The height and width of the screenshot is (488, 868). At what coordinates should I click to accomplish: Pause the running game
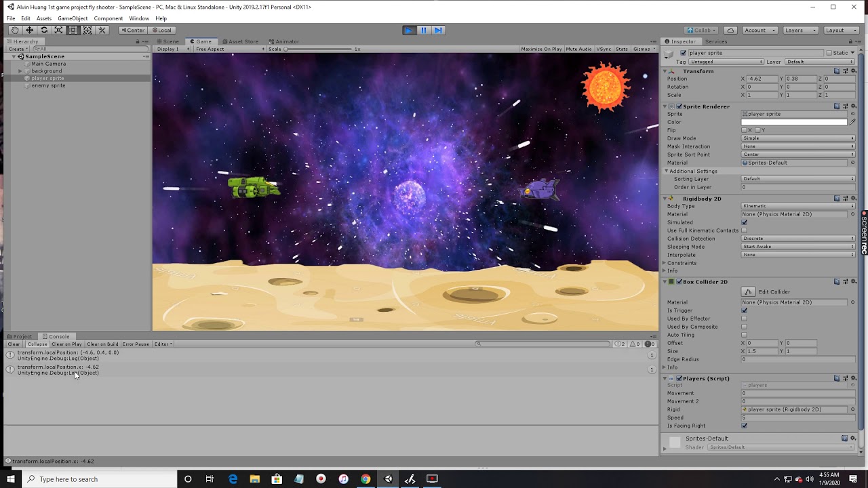pos(423,30)
